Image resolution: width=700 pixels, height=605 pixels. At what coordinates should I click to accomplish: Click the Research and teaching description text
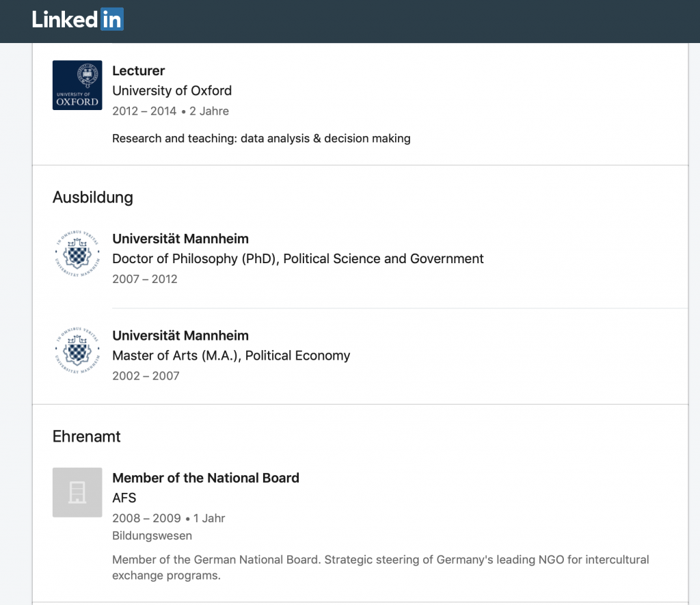[x=261, y=138]
